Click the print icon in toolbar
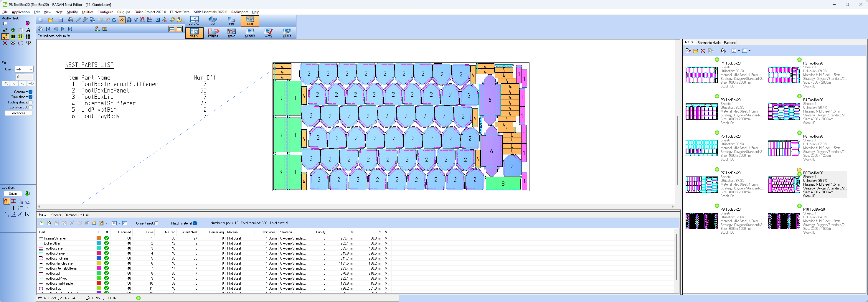The height and width of the screenshot is (302, 868). point(70,20)
